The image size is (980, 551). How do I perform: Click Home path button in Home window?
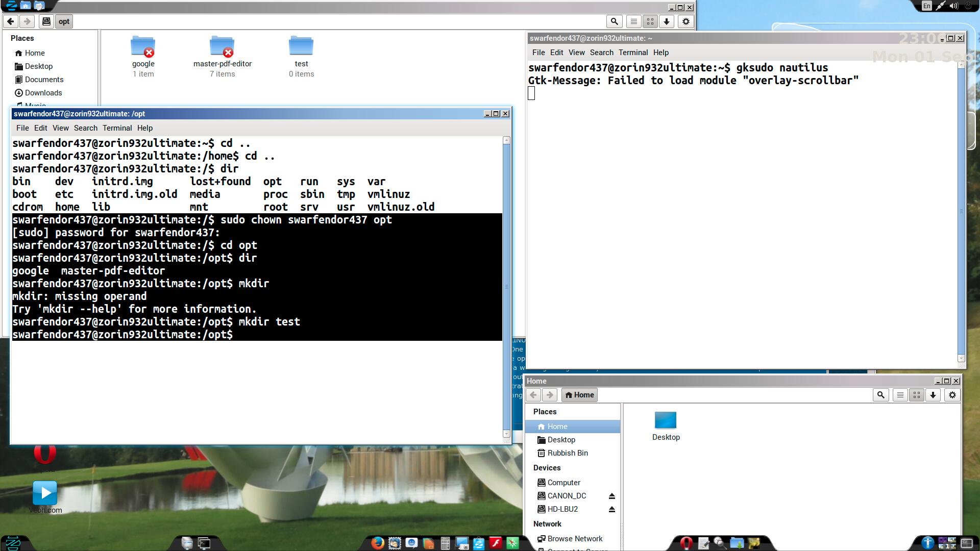click(x=579, y=395)
